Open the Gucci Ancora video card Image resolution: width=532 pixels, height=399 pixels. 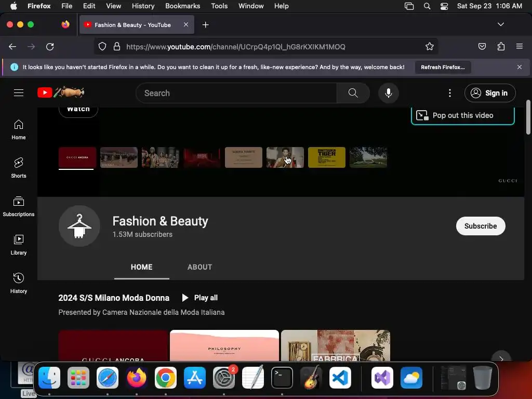click(113, 345)
